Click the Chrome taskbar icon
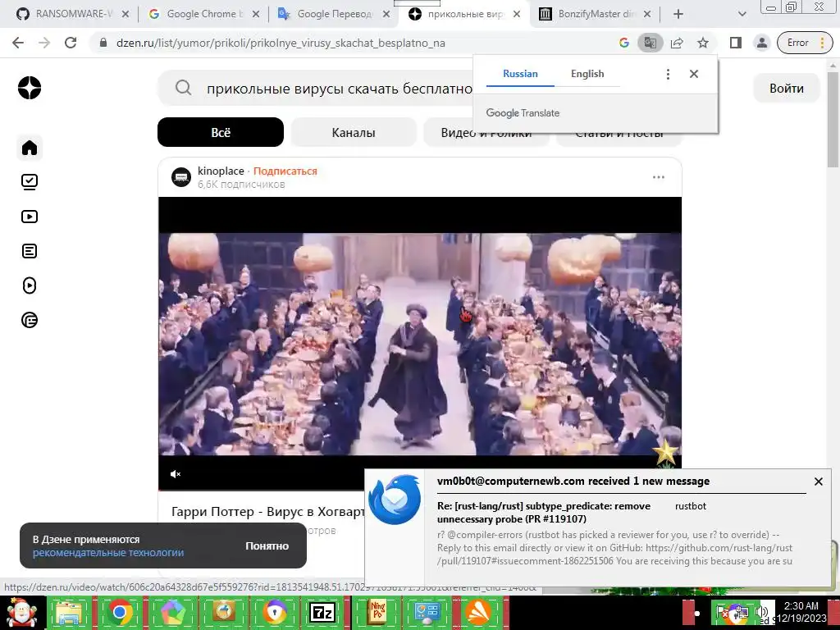 click(120, 612)
